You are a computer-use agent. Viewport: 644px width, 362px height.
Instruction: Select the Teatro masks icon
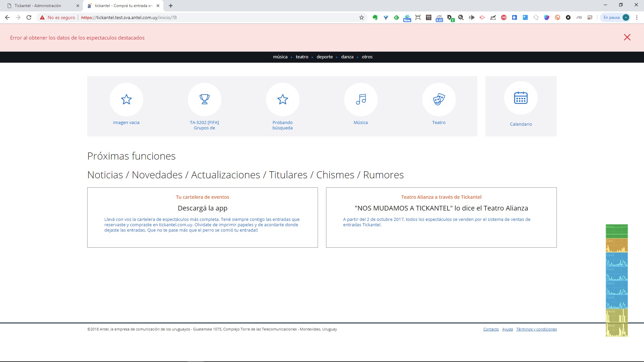point(439,99)
